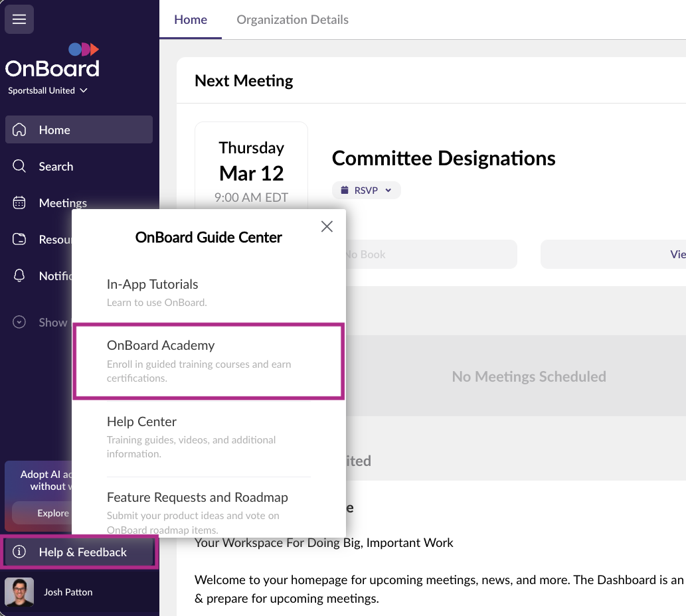This screenshot has width=686, height=616.
Task: Click the OnBoard logo
Action: [x=52, y=61]
